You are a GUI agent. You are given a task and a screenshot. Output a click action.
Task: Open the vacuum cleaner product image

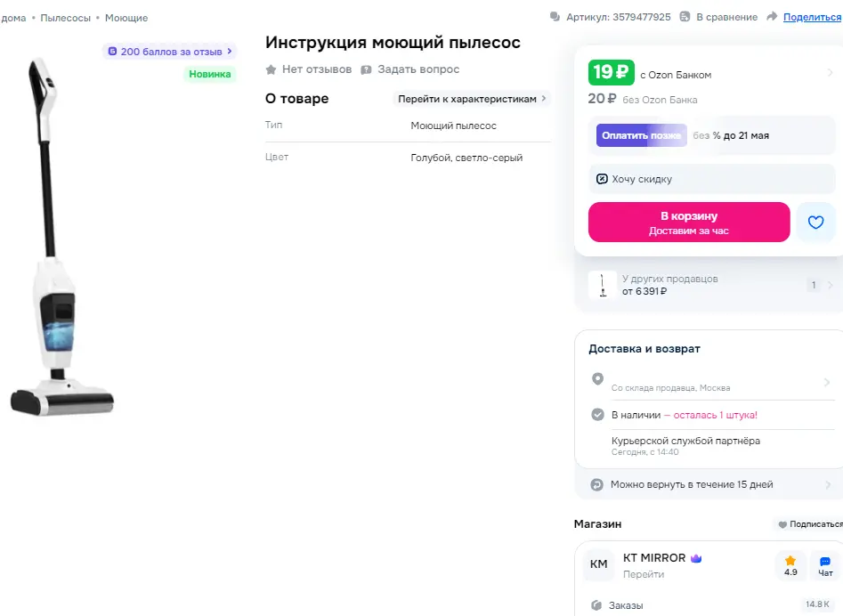pyautogui.click(x=62, y=237)
